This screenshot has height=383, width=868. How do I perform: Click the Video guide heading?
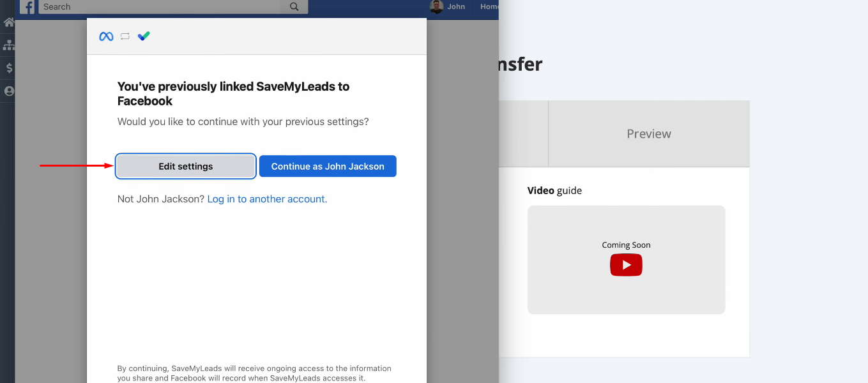(x=554, y=190)
